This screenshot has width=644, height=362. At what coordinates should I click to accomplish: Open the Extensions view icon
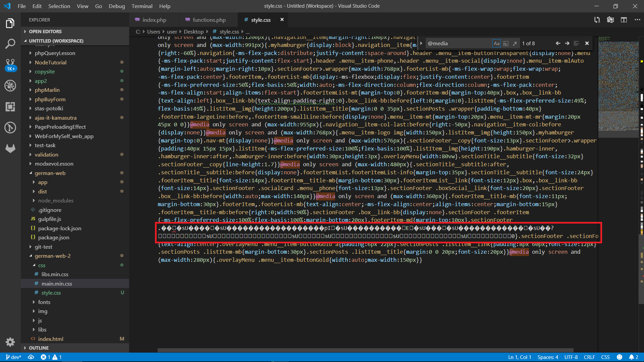coord(10,107)
